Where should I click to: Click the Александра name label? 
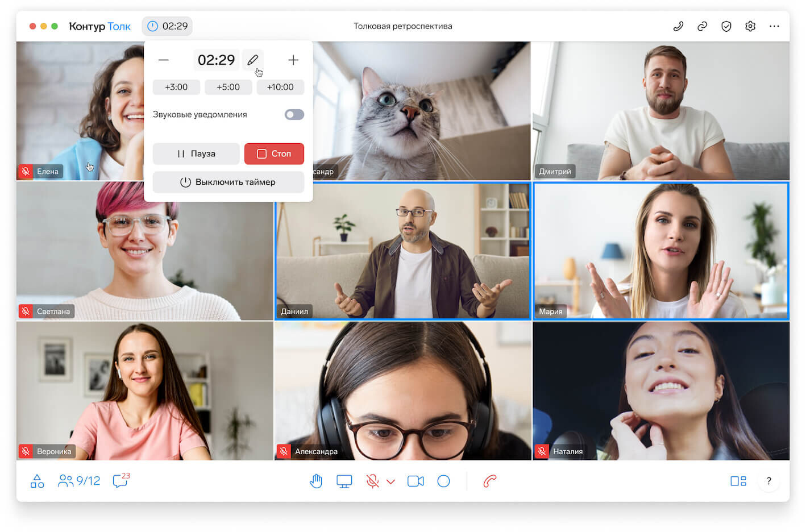[316, 451]
